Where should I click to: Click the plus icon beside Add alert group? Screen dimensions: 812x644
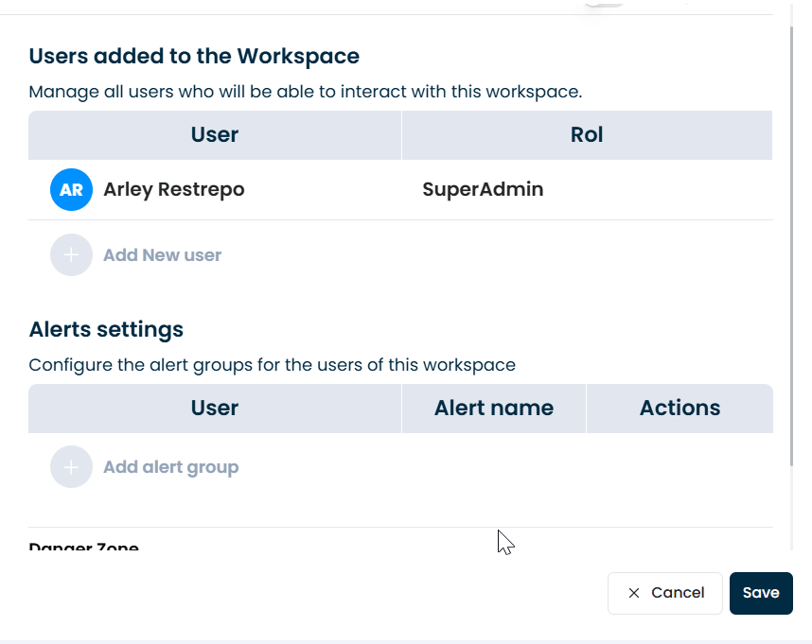coord(71,467)
